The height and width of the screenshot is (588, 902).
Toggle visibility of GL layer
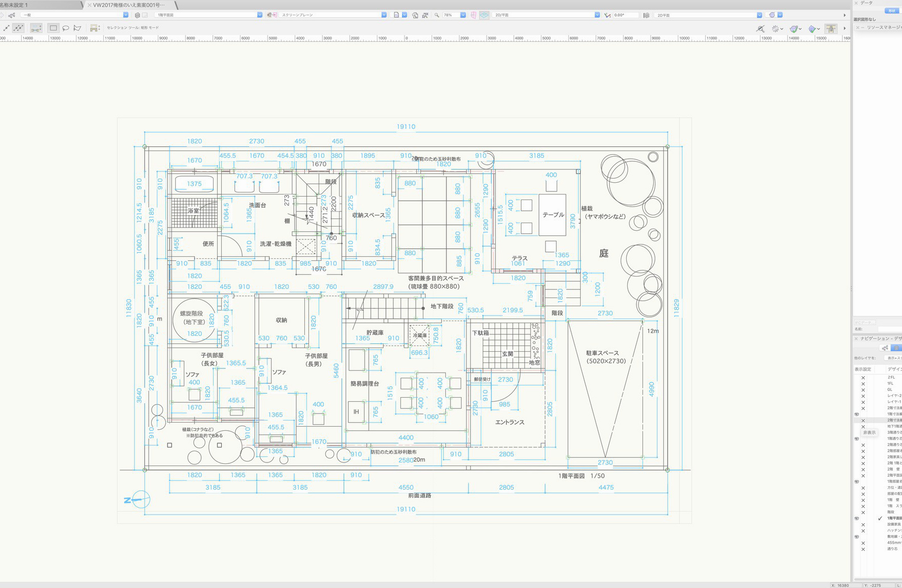(863, 390)
